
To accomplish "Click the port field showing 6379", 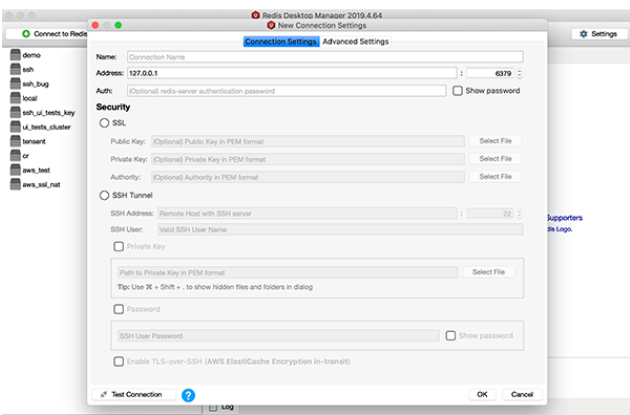I will point(490,73).
